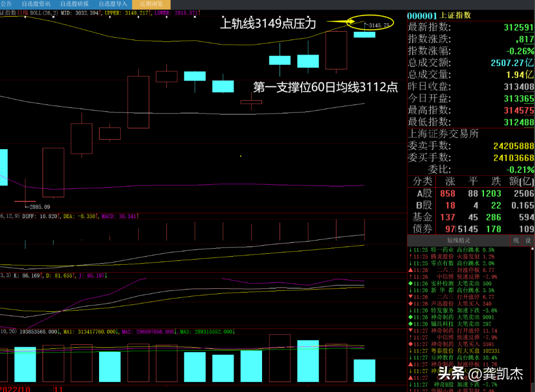The width and height of the screenshot is (535, 392).
Task: Select the 神奇B股 加速下跌 row
Action: pos(469,385)
